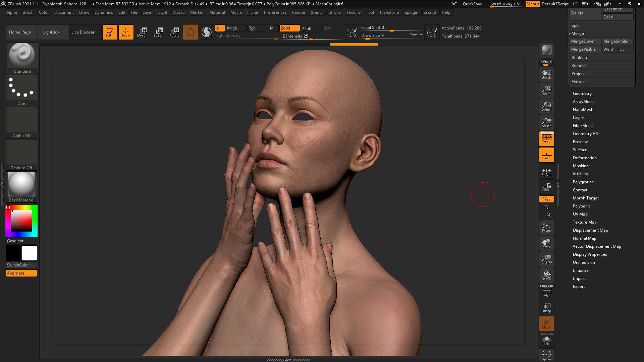Open the Material menu
The height and width of the screenshot is (362, 644).
click(x=217, y=12)
